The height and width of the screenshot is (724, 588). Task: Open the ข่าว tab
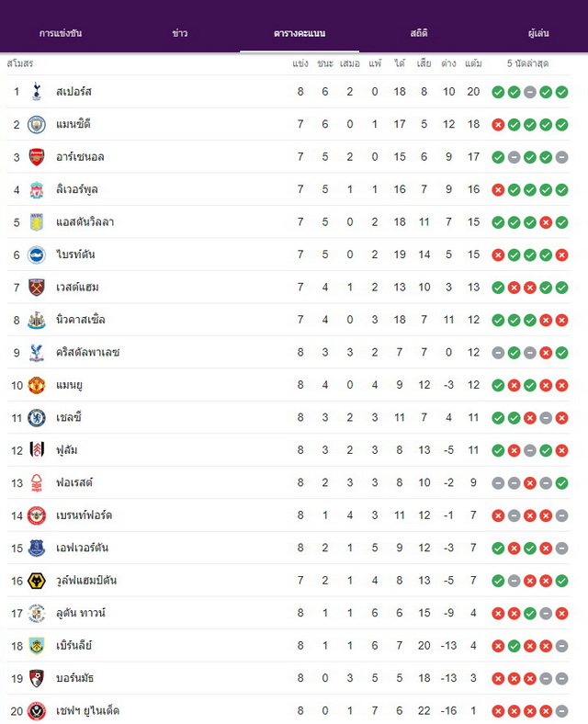179,33
